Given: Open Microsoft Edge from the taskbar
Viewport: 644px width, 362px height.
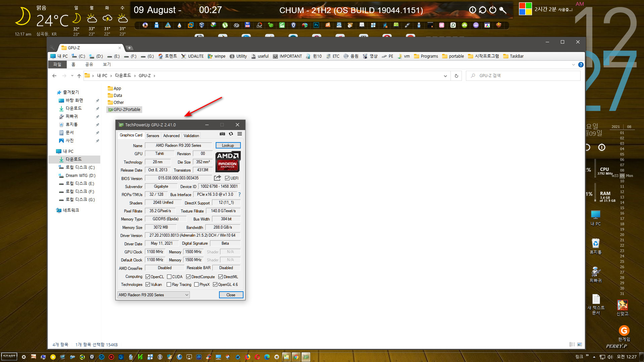Looking at the screenshot, I should (267, 357).
